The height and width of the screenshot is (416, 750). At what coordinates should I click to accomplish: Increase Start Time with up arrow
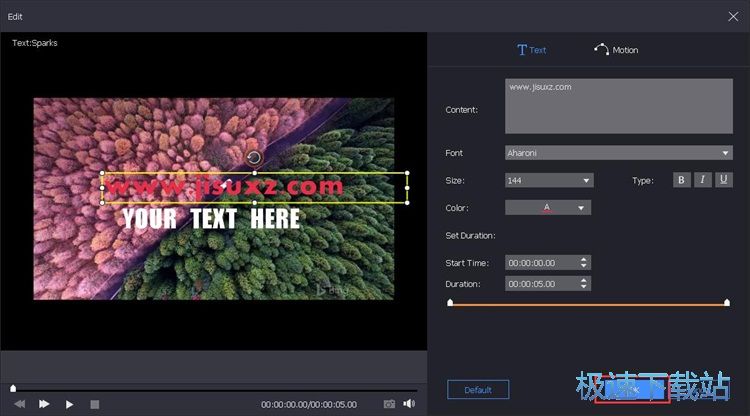(x=584, y=260)
